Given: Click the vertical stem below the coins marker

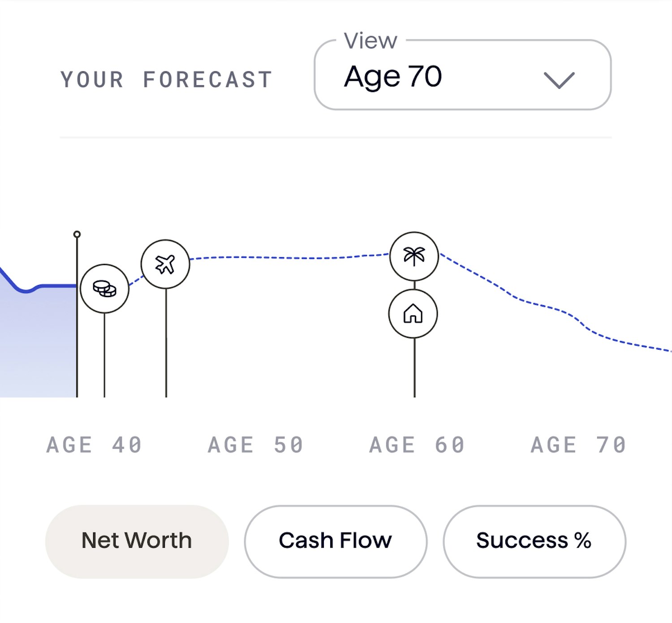Looking at the screenshot, I should [104, 355].
